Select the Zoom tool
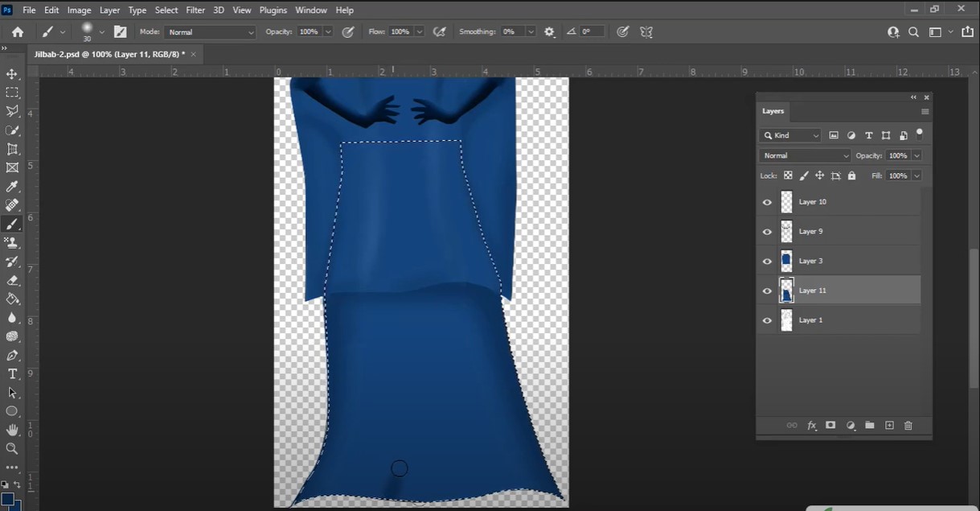Image resolution: width=980 pixels, height=511 pixels. (x=12, y=448)
